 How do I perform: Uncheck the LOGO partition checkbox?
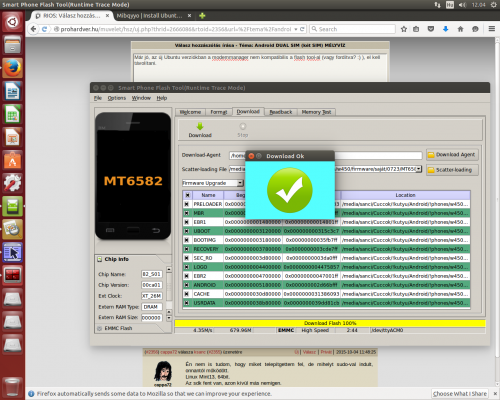coord(187,267)
